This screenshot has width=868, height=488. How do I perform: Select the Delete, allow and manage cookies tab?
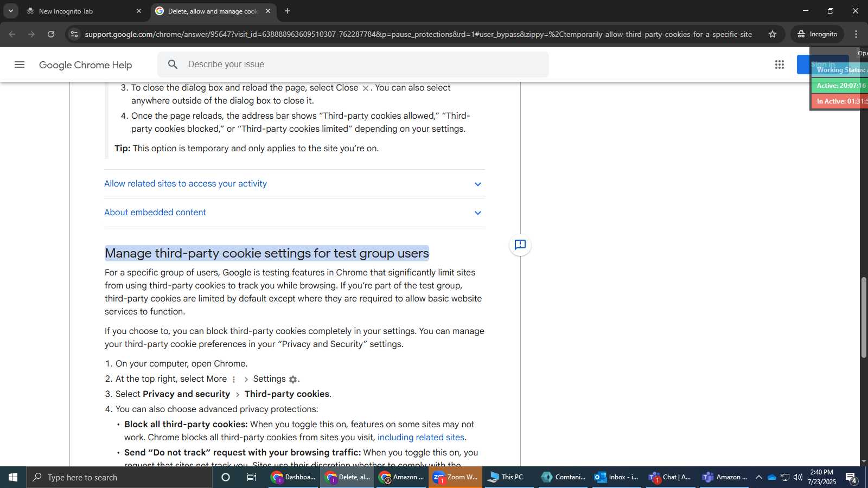(213, 11)
